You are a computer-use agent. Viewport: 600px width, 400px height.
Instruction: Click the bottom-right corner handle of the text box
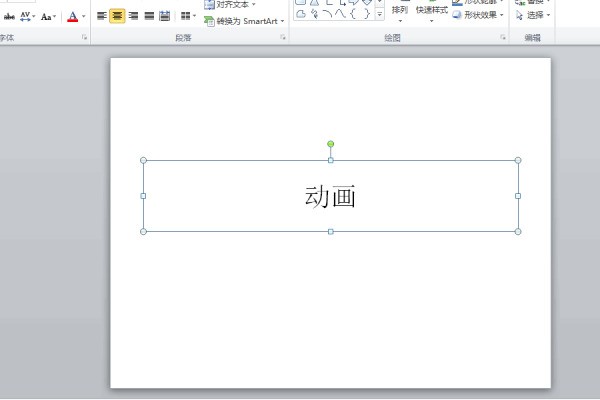518,232
